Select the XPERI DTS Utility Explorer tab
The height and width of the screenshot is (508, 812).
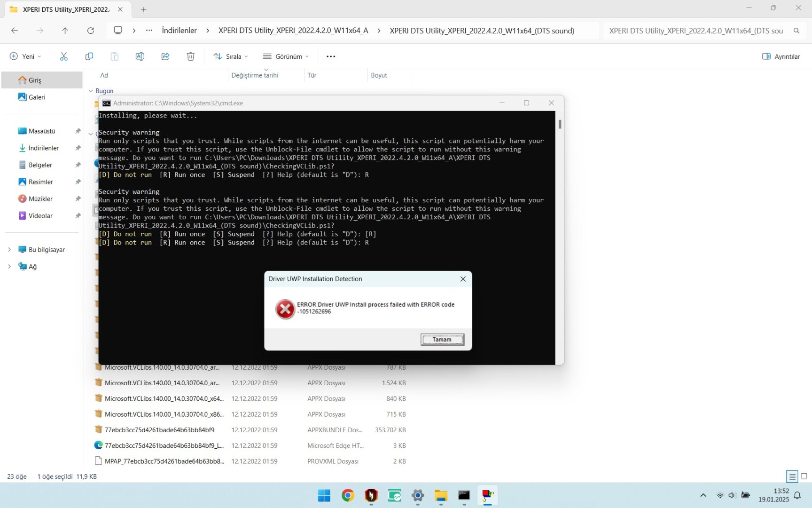pos(66,9)
